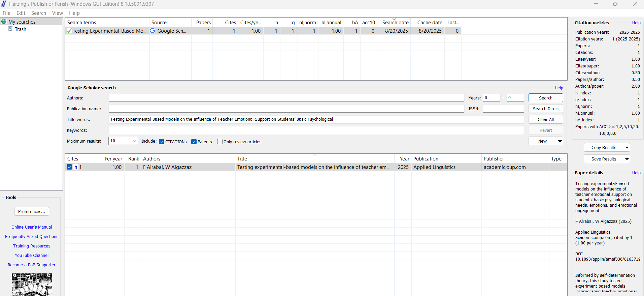Click the Publication name input field

286,109
